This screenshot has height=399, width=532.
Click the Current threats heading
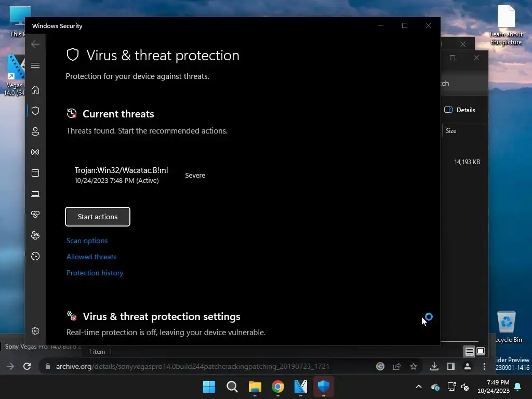[118, 114]
